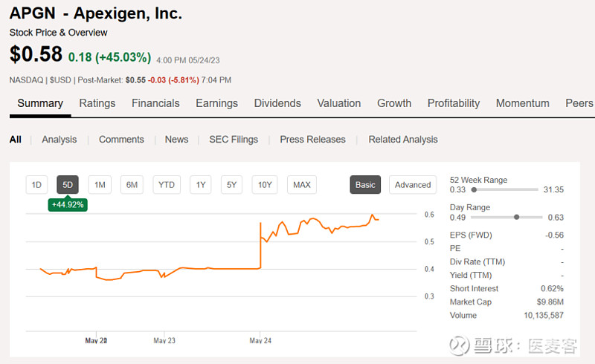This screenshot has height=364, width=595.
Task: Select the 1D chart range
Action: click(36, 185)
